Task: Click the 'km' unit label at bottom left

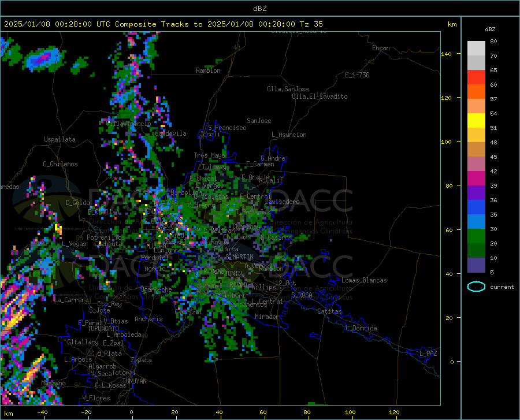Action: [8, 414]
